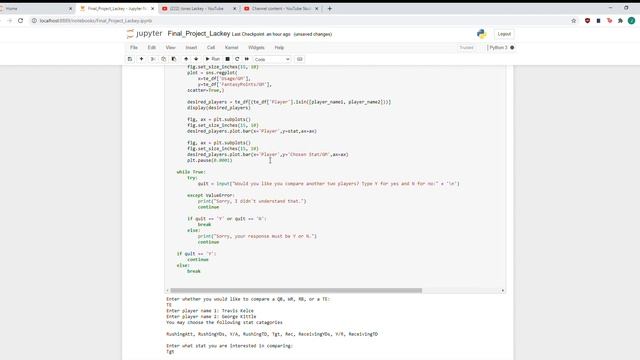Image resolution: width=640 pixels, height=360 pixels.
Task: Restart the kernel with circular arrow
Action: pos(237,59)
